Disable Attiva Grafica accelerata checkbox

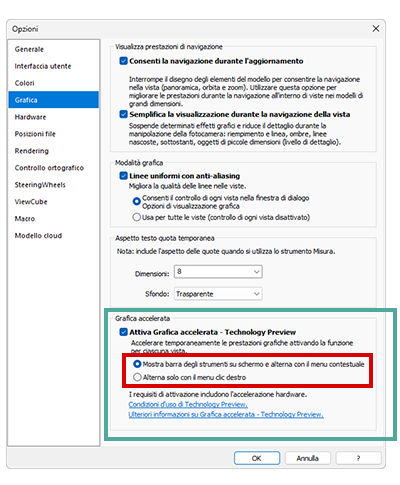click(x=123, y=332)
